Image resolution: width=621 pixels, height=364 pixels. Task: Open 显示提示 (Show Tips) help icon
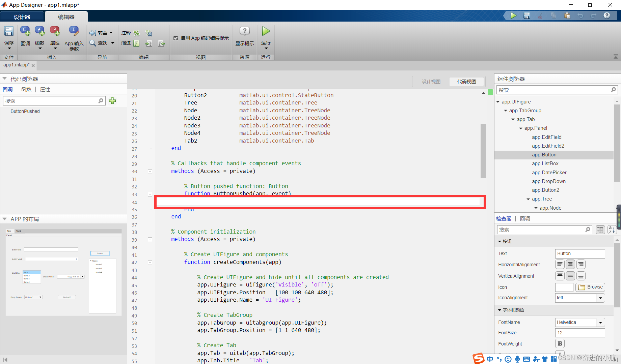point(245,31)
